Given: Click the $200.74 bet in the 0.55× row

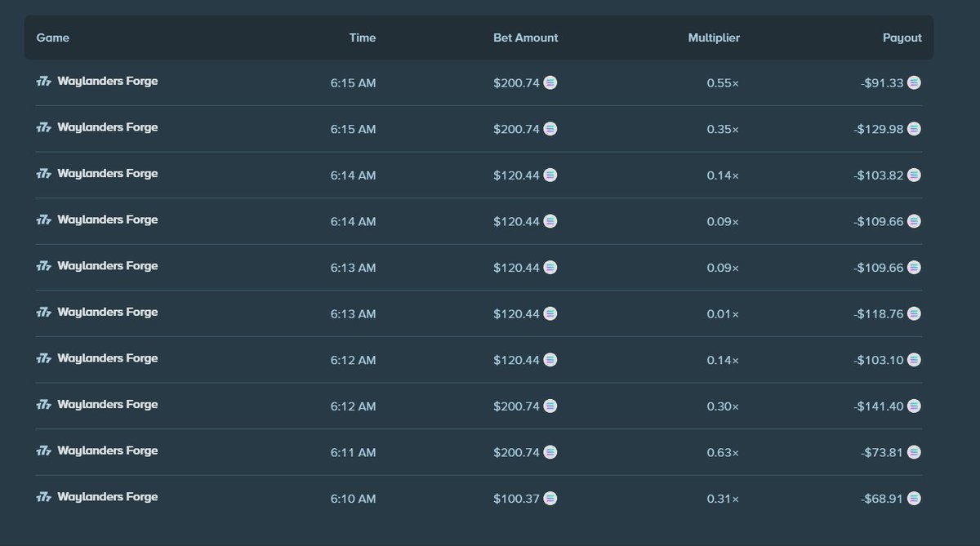Looking at the screenshot, I should coord(517,83).
